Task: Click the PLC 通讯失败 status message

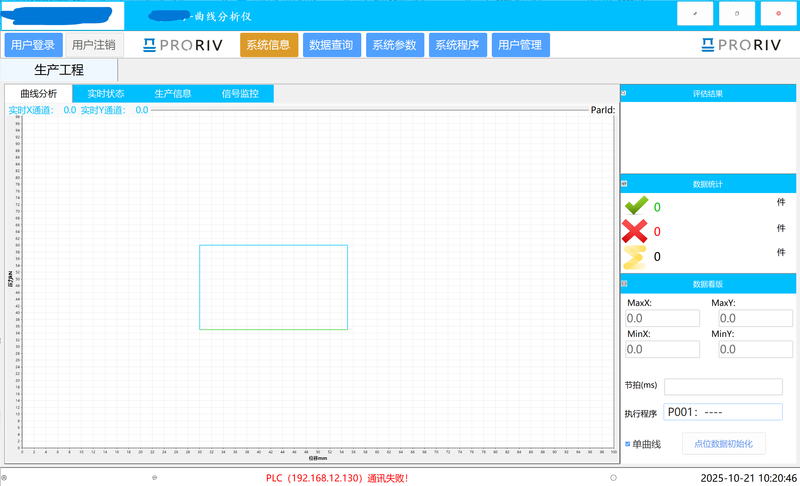Action: point(337,478)
